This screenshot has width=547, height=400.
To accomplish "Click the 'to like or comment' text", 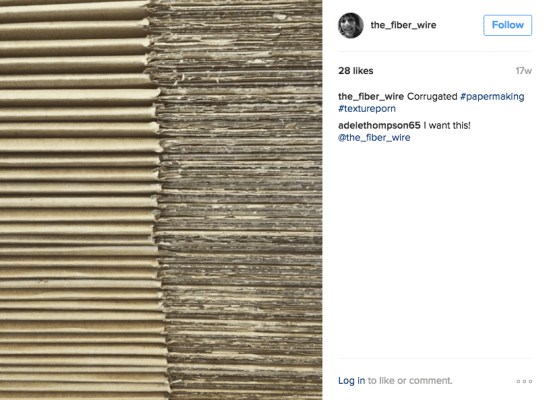I will [410, 380].
